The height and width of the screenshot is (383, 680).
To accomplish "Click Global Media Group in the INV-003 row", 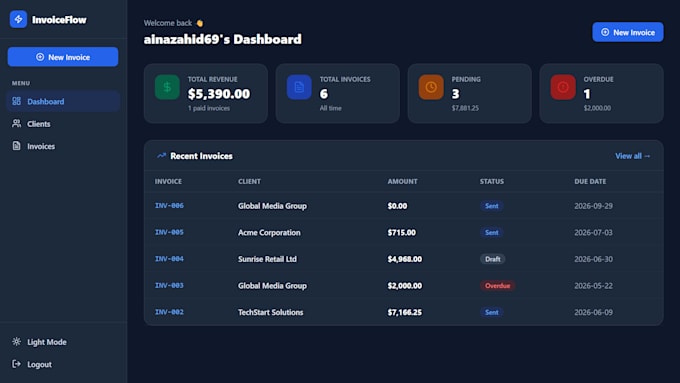I will click(x=272, y=286).
